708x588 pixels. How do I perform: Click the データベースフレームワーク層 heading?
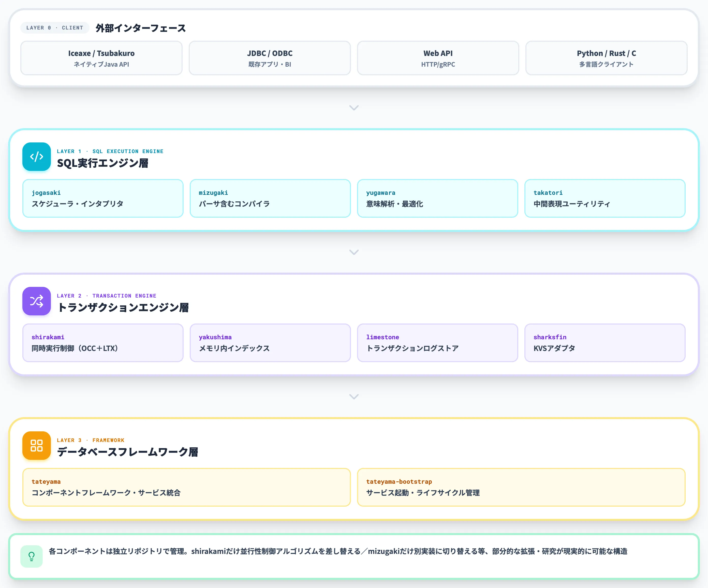[x=127, y=452]
